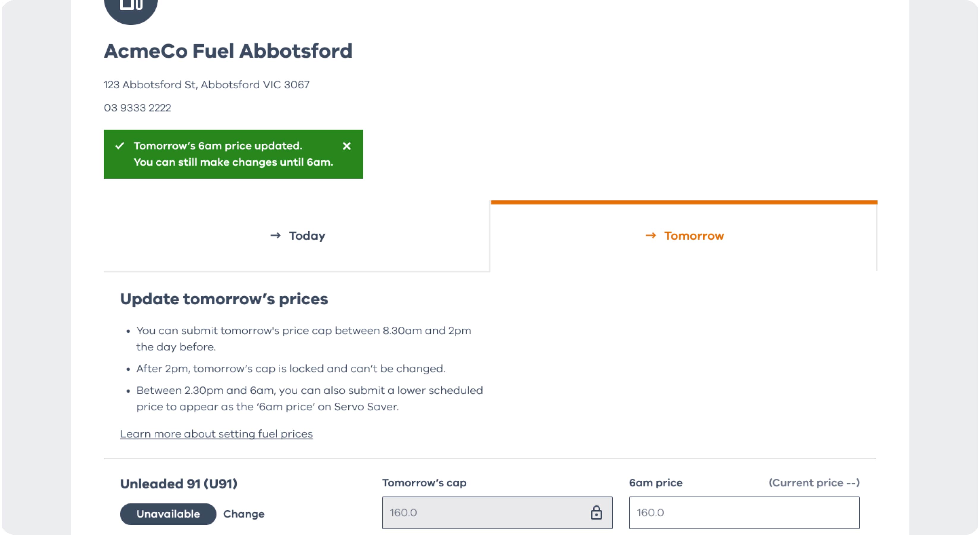The image size is (980, 535).
Task: Click the Current price indicator label
Action: point(813,483)
